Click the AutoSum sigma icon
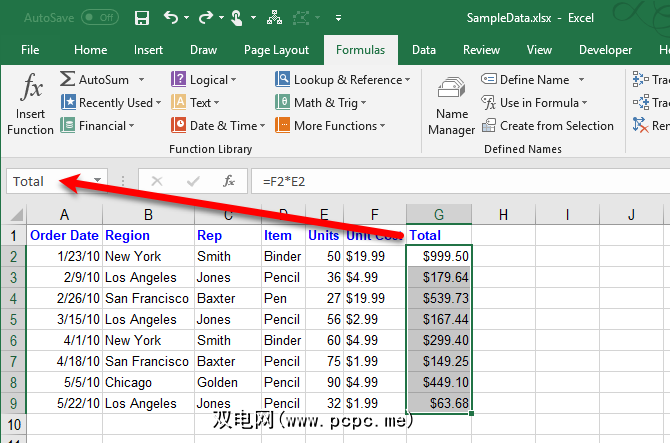670x443 pixels. (x=68, y=80)
